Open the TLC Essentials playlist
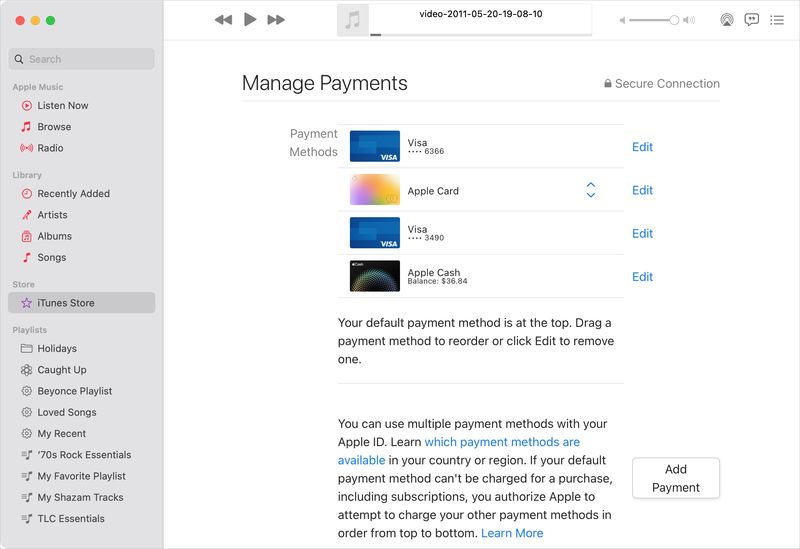 pos(82,518)
